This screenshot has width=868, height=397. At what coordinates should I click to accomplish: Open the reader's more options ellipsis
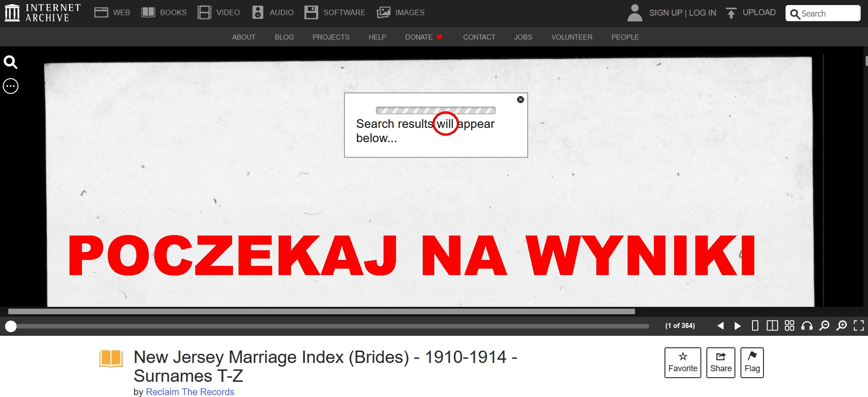pos(11,86)
